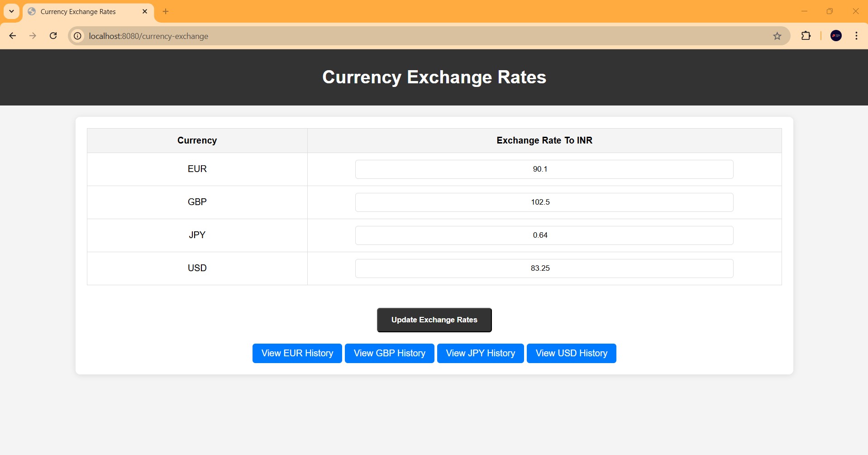Open a new browser tab

click(x=166, y=11)
